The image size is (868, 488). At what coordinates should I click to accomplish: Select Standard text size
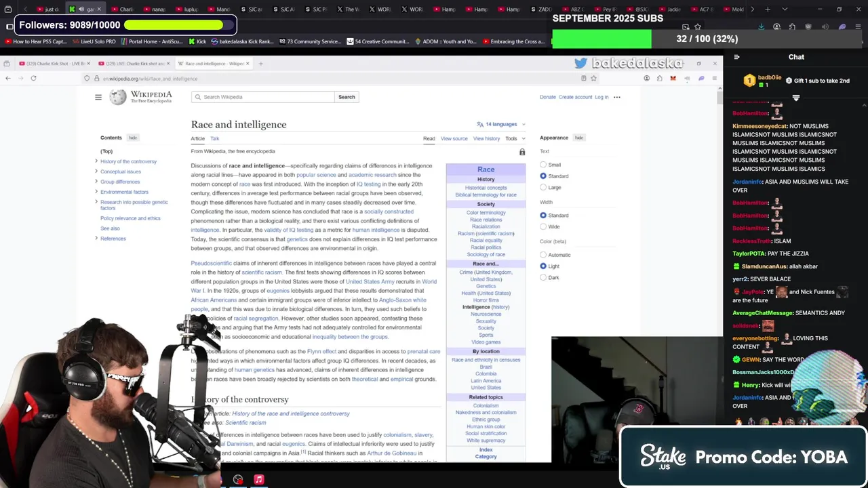coord(543,176)
